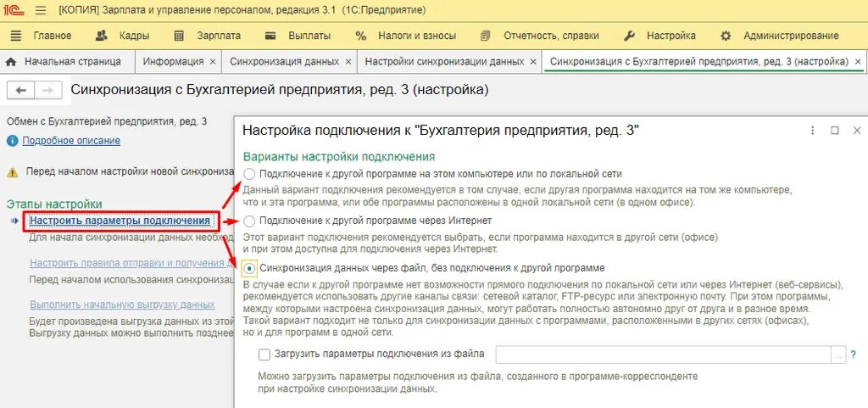The image size is (868, 408).
Task: Click the Варианты настройки подключения heading
Action: pos(339,157)
